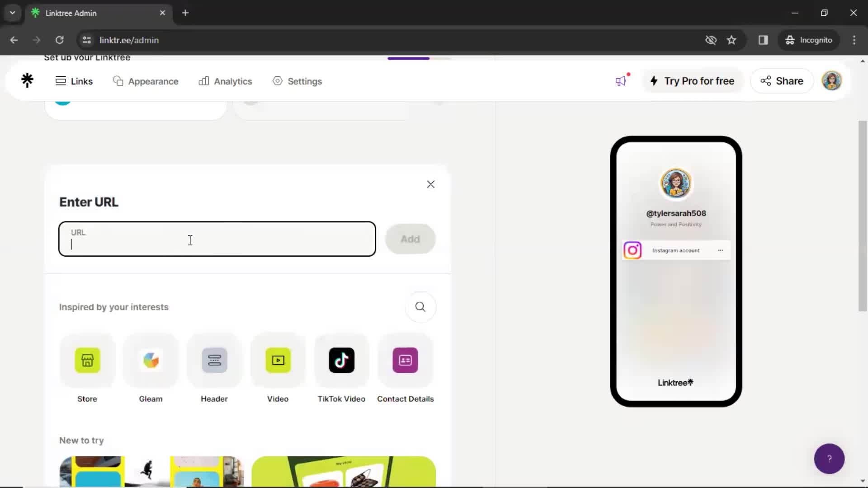Click the Store icon in suggestions
Image resolution: width=868 pixels, height=488 pixels.
click(x=87, y=360)
